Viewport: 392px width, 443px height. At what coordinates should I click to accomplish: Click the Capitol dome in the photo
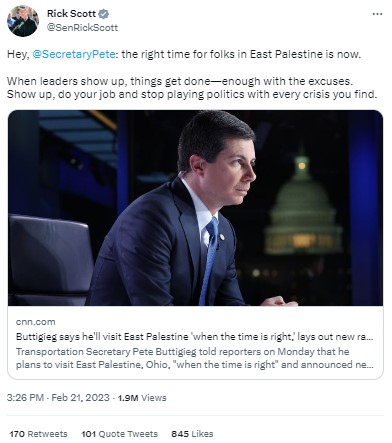[x=303, y=207]
